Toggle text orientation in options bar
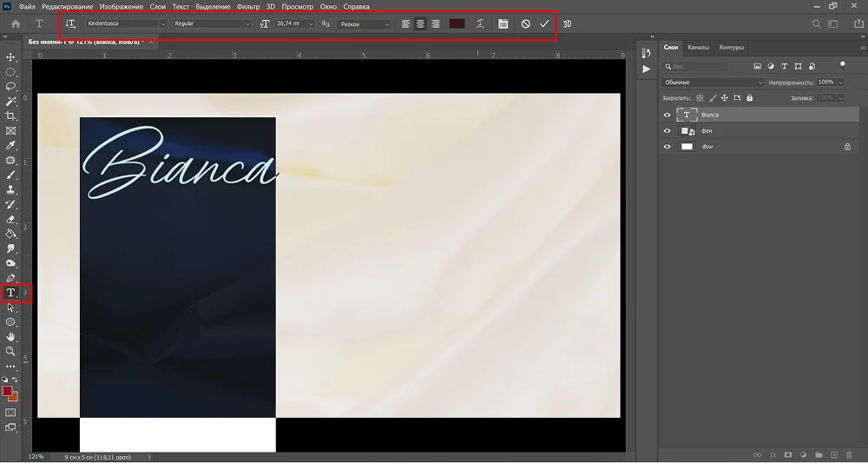 click(71, 23)
